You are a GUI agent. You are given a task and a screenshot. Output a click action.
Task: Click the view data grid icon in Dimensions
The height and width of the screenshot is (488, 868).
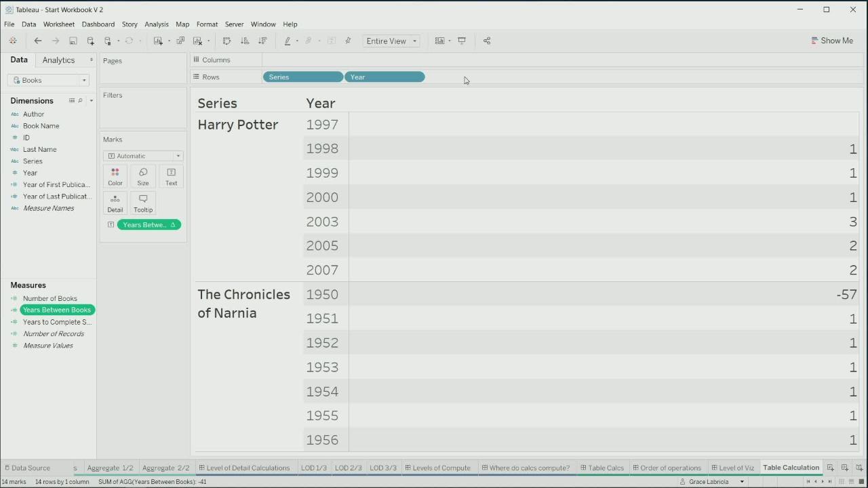[71, 100]
